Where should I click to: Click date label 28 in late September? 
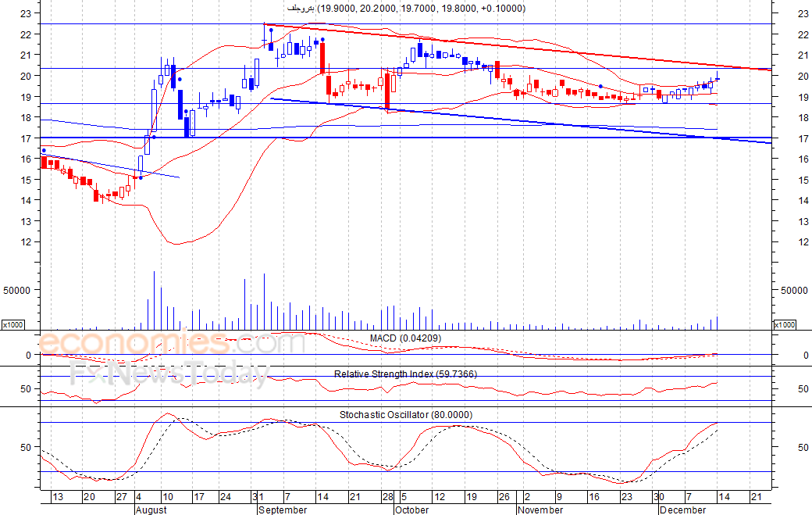388,497
